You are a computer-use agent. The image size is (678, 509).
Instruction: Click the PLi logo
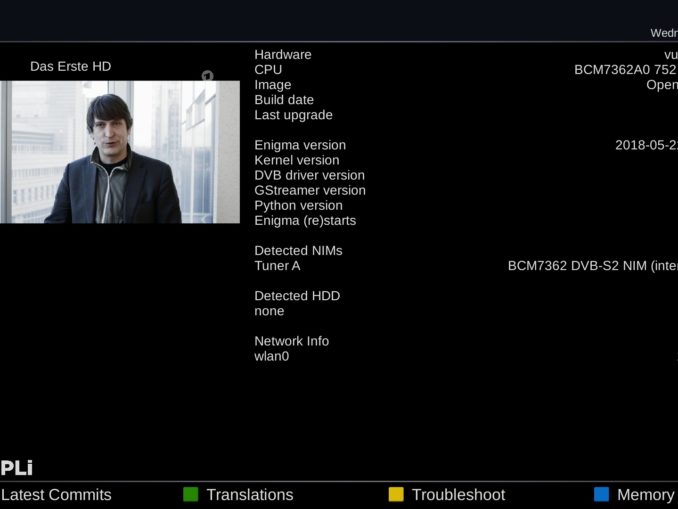(16, 468)
